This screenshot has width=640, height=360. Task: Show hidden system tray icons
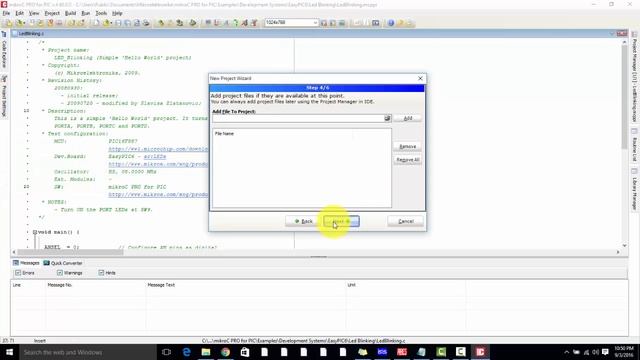point(567,352)
